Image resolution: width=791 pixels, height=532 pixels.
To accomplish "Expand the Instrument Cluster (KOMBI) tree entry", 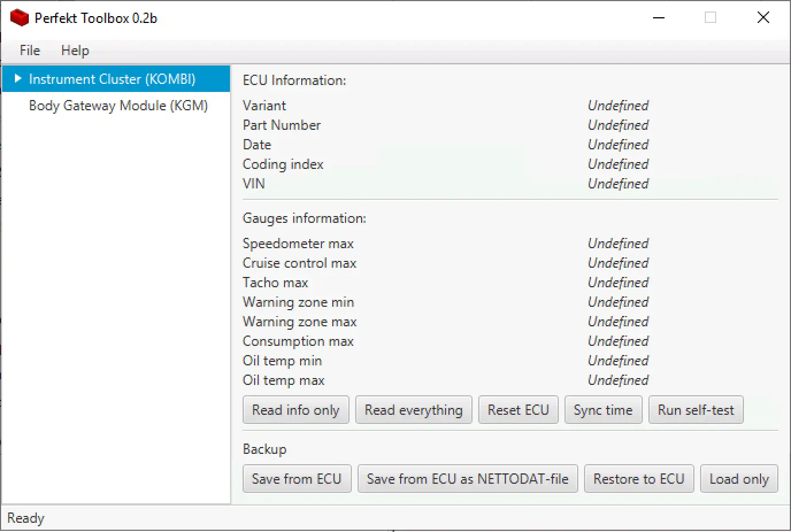I will (x=17, y=79).
